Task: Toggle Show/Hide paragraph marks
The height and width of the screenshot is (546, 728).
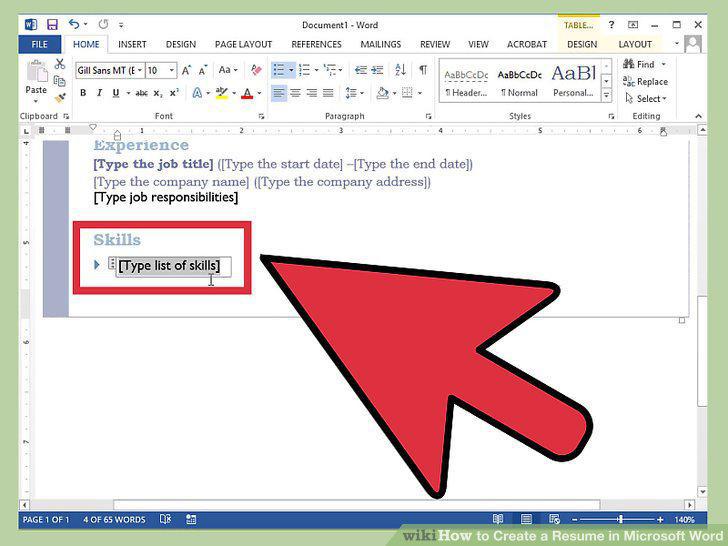Action: coord(423,70)
